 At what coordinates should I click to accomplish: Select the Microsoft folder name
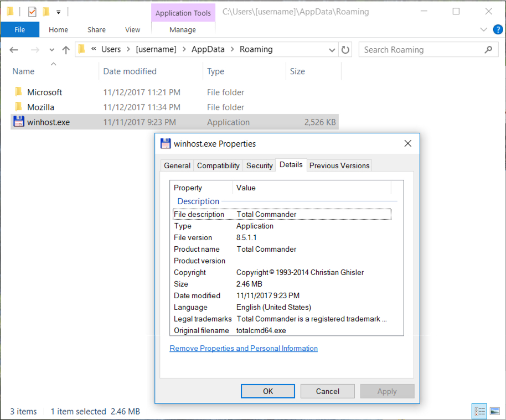coord(45,92)
